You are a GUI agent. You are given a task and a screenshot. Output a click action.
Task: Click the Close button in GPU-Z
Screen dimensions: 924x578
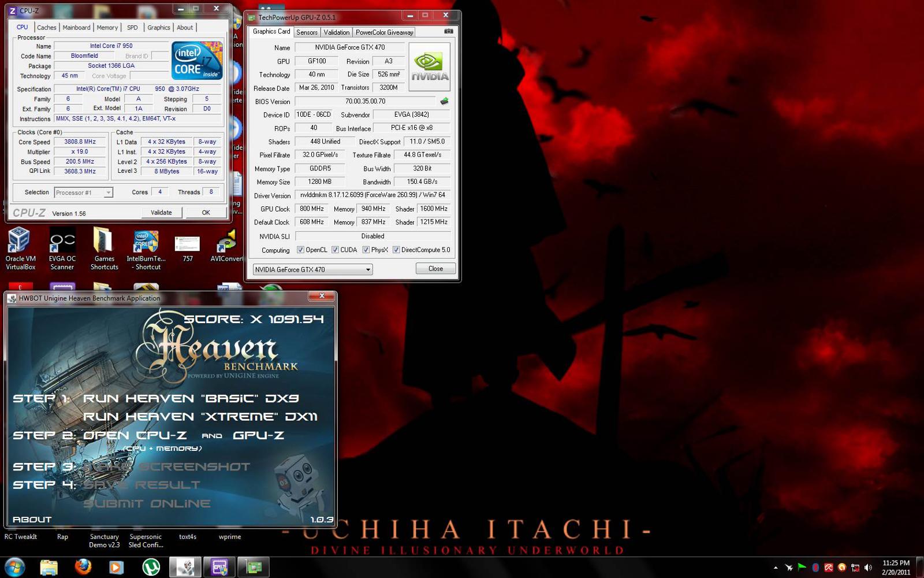tap(435, 269)
